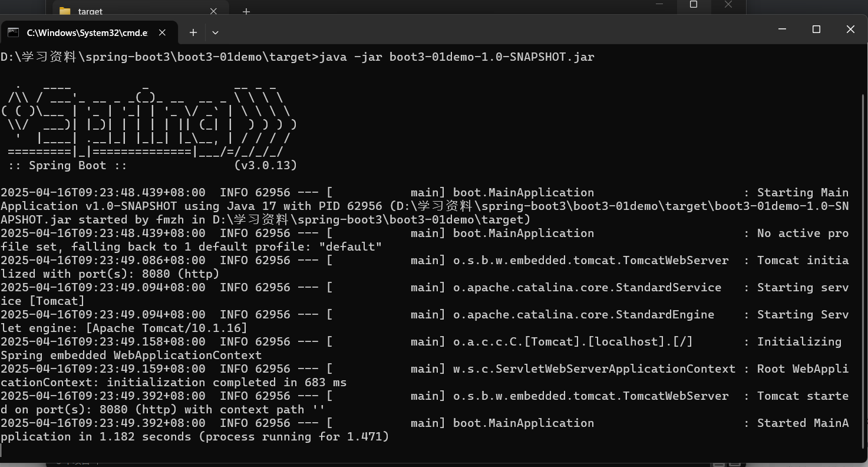Maximize the terminal window

[816, 29]
